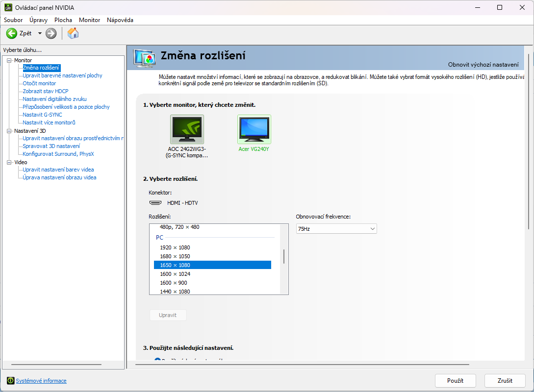Open Nastavit G-SYNC in the task tree
Viewport: 534px width, 392px height.
coord(42,115)
